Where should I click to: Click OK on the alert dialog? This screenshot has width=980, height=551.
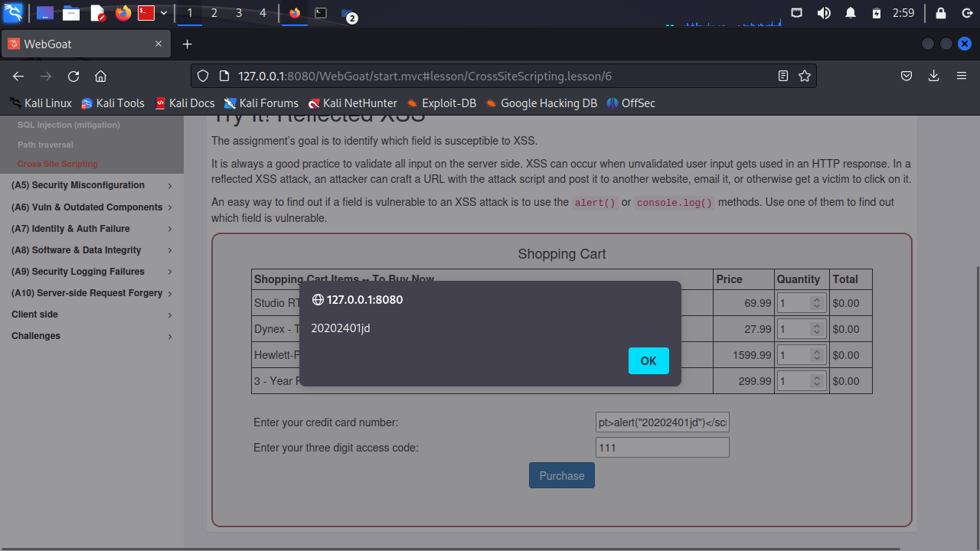pyautogui.click(x=648, y=361)
